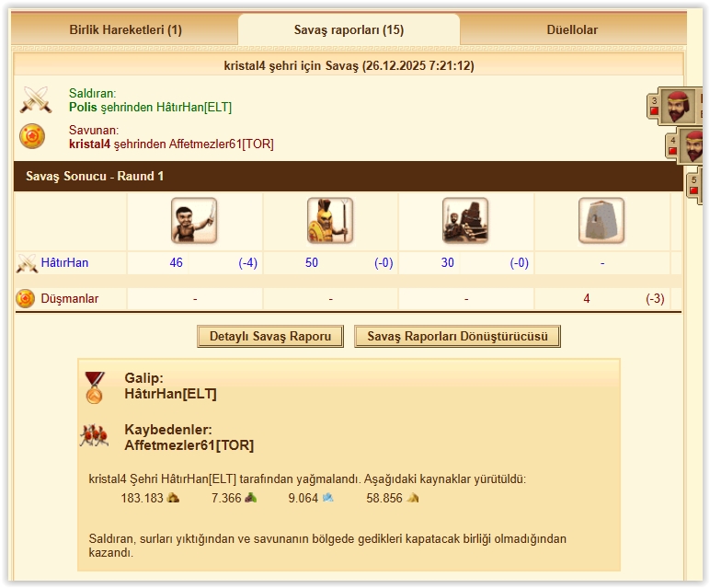Click the hoplite count 50

[x=312, y=263]
